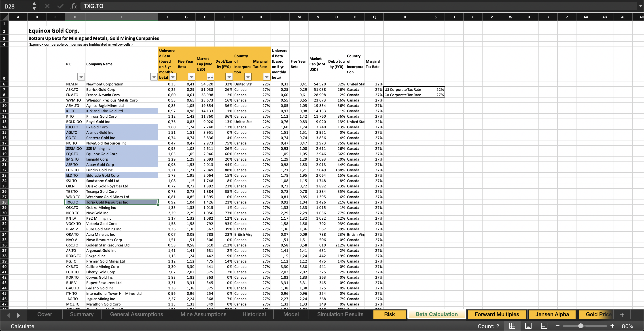The height and width of the screenshot is (331, 644).
Task: Open the Debt/Equity filter in column I
Action: point(229,77)
